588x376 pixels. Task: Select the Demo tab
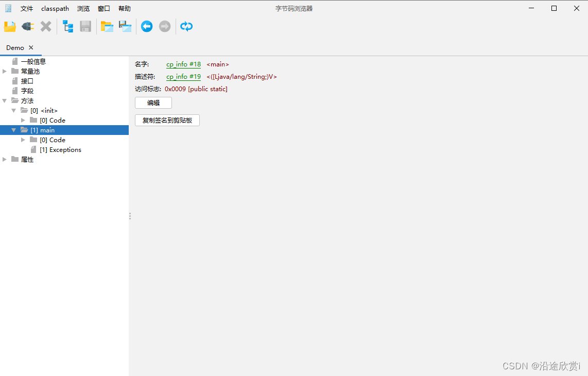(x=15, y=47)
